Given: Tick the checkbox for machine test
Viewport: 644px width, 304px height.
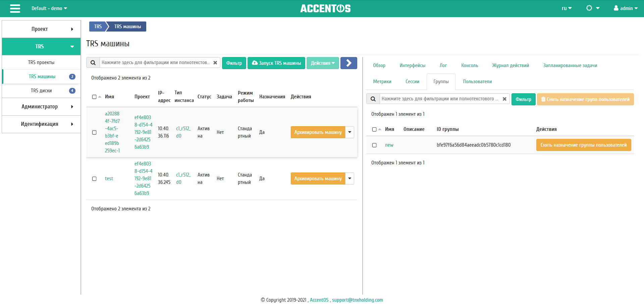Looking at the screenshot, I should 94,179.
